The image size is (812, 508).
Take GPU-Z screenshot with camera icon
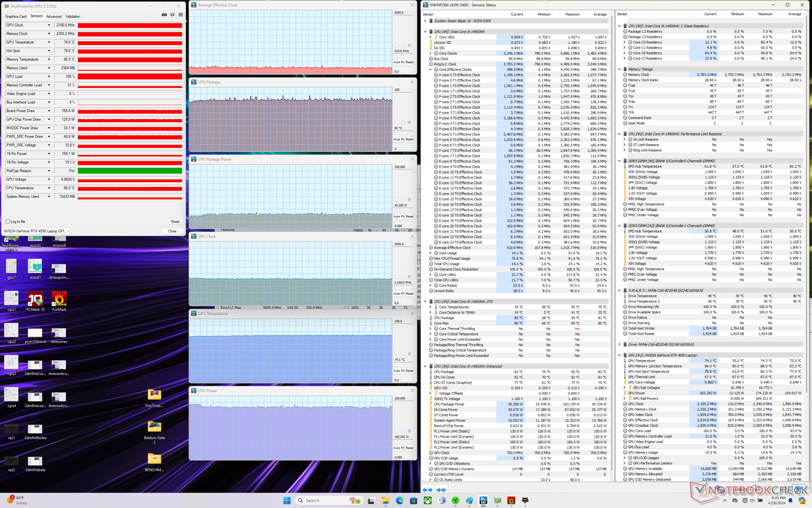point(164,15)
